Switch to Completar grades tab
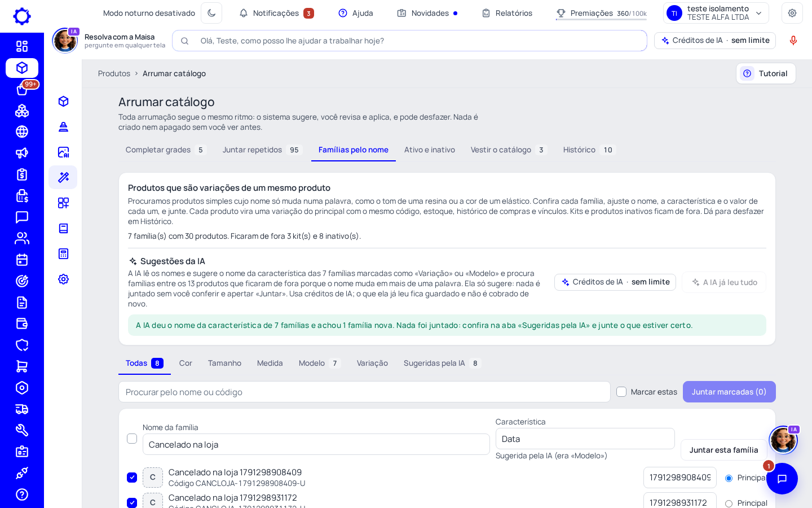812x508 pixels. pyautogui.click(x=166, y=150)
